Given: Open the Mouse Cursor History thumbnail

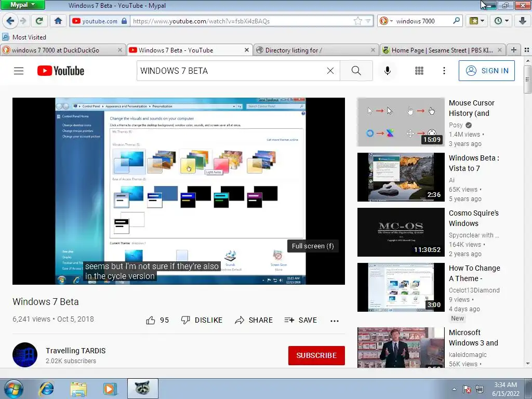Looking at the screenshot, I should pos(401,122).
